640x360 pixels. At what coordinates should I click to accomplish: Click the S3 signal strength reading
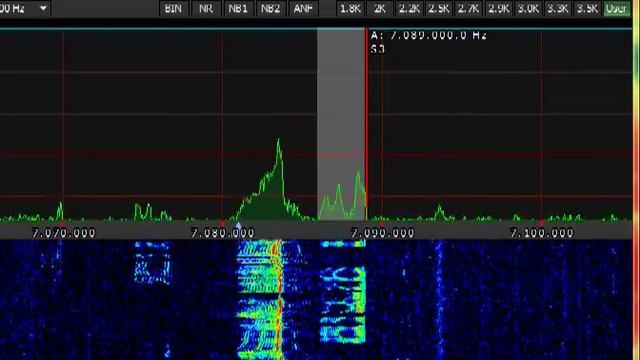pyautogui.click(x=378, y=49)
